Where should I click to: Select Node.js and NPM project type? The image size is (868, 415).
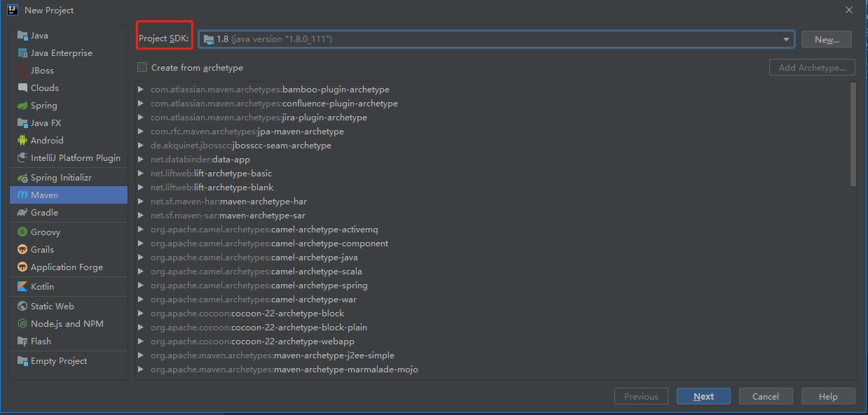[67, 324]
